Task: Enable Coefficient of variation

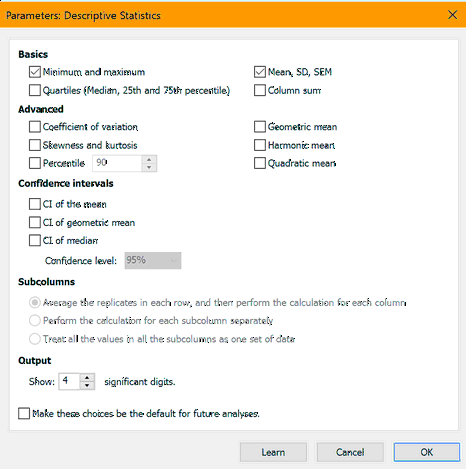Action: pyautogui.click(x=35, y=127)
